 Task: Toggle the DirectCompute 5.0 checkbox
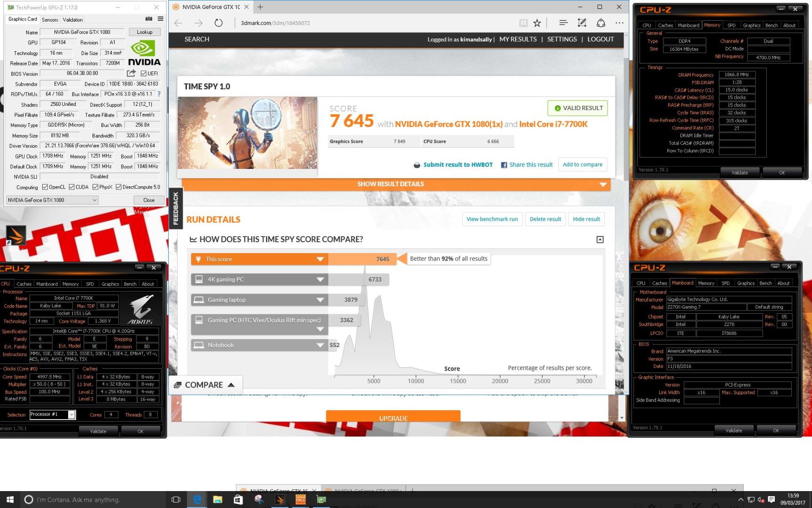(118, 187)
